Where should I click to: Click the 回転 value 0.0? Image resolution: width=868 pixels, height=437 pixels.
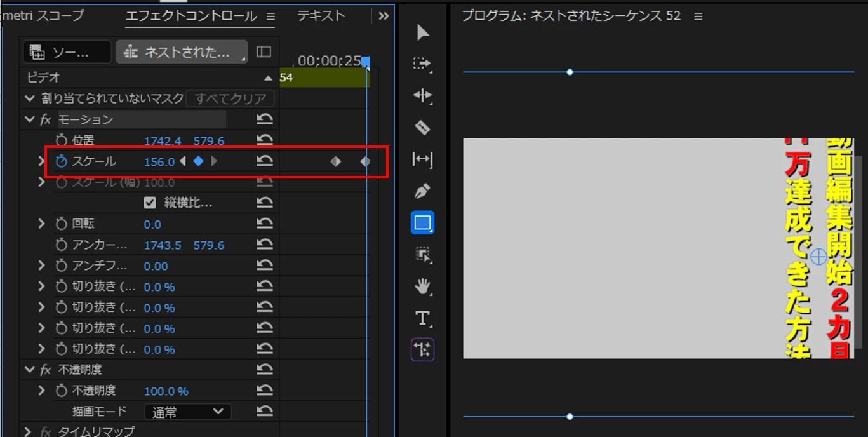tap(152, 224)
